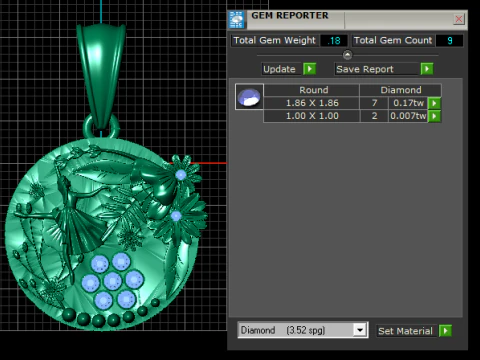Viewport: 480px width, 360px height.
Task: Click the Diamond material header
Action: click(401, 90)
